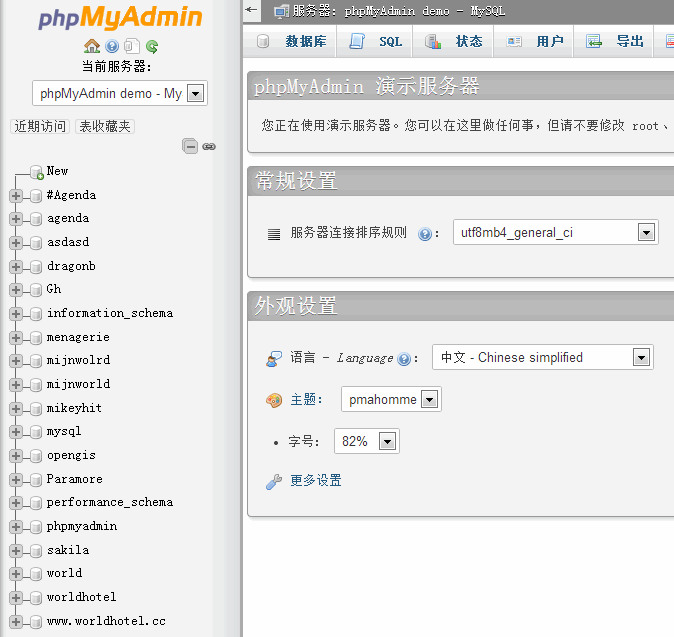
Task: Click the collation help icon next to 服务器连接排序规则
Action: [425, 234]
